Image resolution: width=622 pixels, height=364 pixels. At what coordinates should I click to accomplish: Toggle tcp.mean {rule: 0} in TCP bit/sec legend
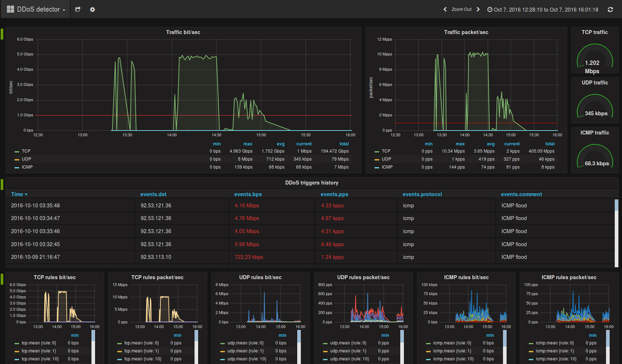tap(39, 343)
